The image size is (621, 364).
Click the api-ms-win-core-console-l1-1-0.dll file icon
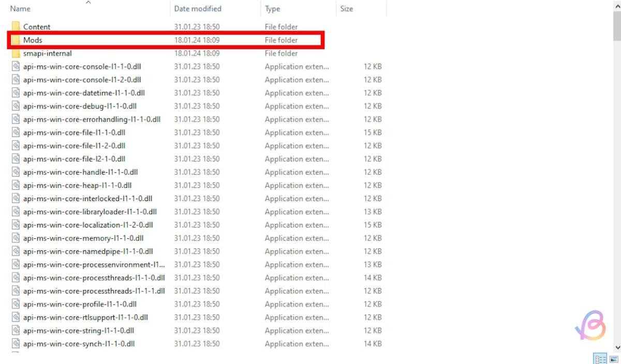pos(16,67)
